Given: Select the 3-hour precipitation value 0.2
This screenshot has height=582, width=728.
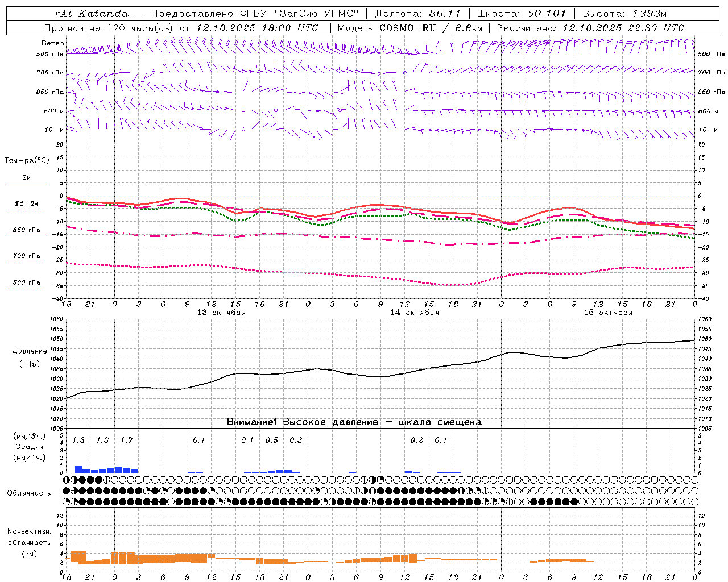Looking at the screenshot, I should (417, 440).
